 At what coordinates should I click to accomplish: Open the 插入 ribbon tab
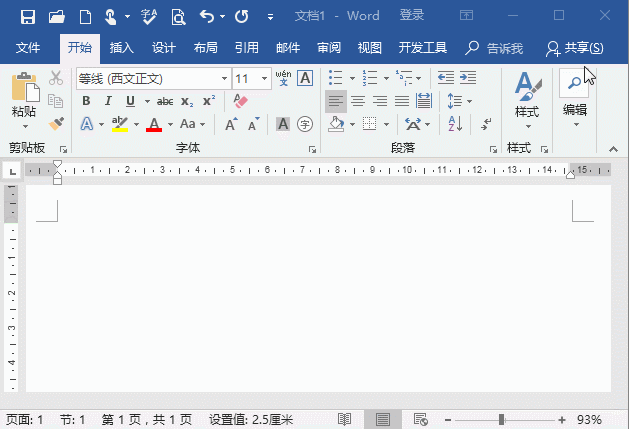[x=121, y=48]
